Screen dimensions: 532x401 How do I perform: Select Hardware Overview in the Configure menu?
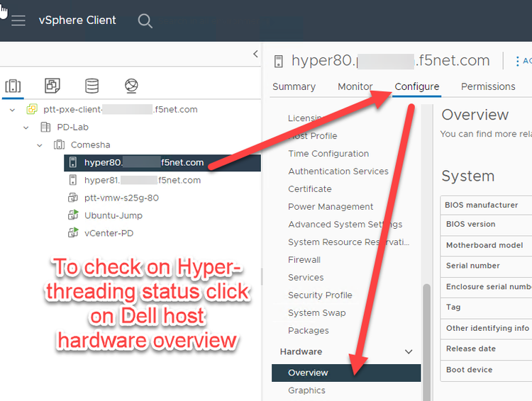(x=308, y=373)
